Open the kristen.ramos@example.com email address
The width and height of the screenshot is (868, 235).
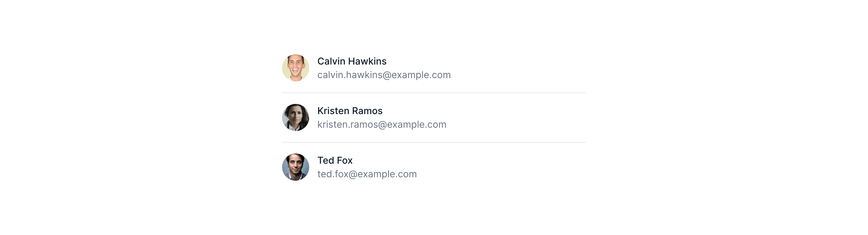tap(382, 124)
